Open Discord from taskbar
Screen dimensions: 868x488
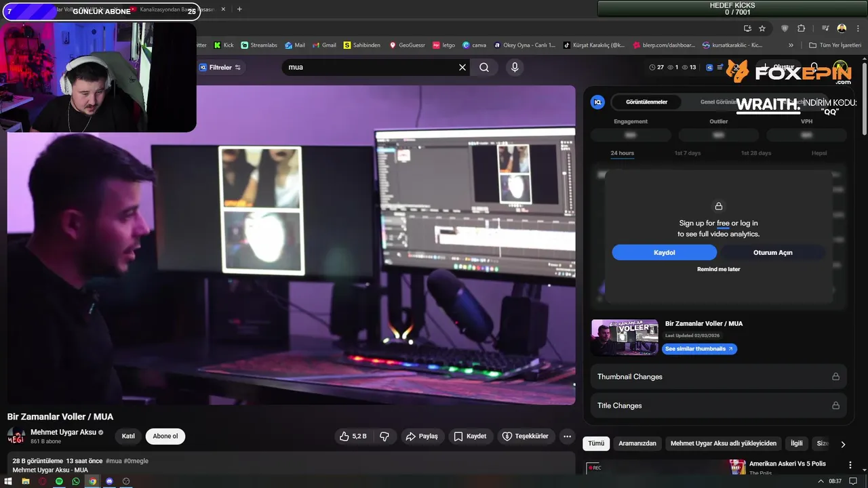coord(109,481)
